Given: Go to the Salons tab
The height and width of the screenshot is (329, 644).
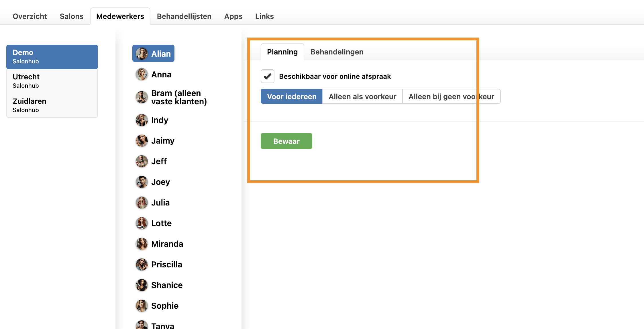Looking at the screenshot, I should click(x=72, y=16).
